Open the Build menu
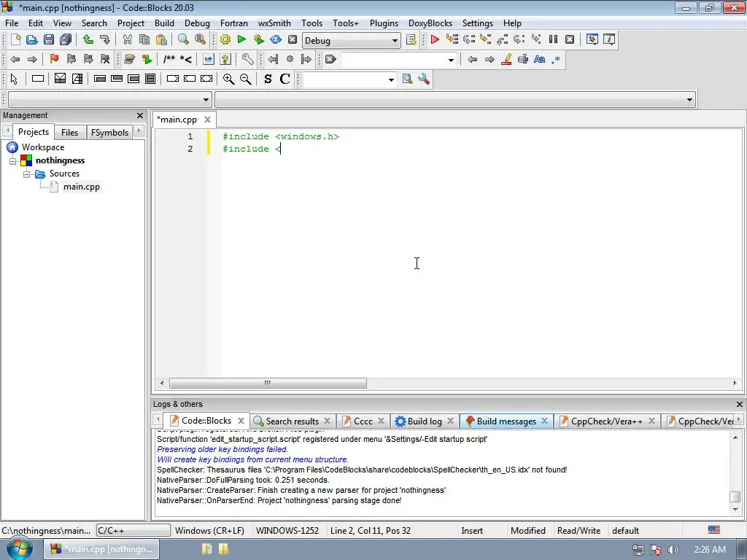This screenshot has height=560, width=747. click(164, 23)
